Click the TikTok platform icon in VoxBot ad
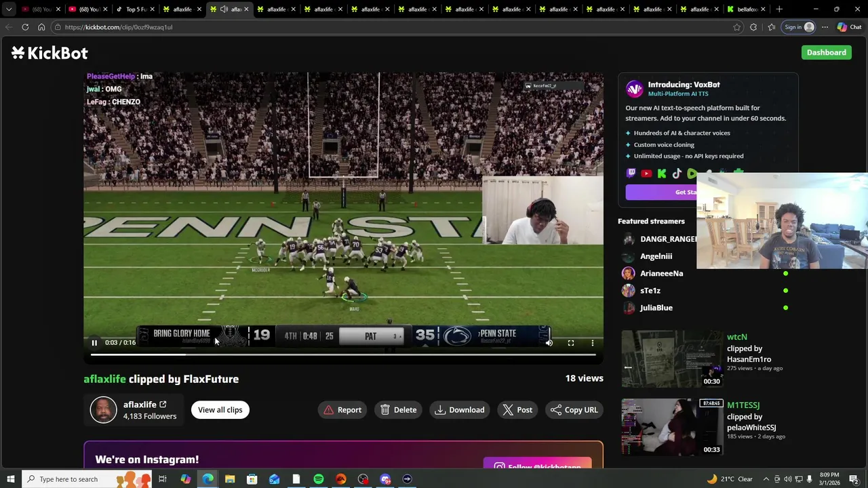Screen dimensions: 868x488 click(677, 174)
